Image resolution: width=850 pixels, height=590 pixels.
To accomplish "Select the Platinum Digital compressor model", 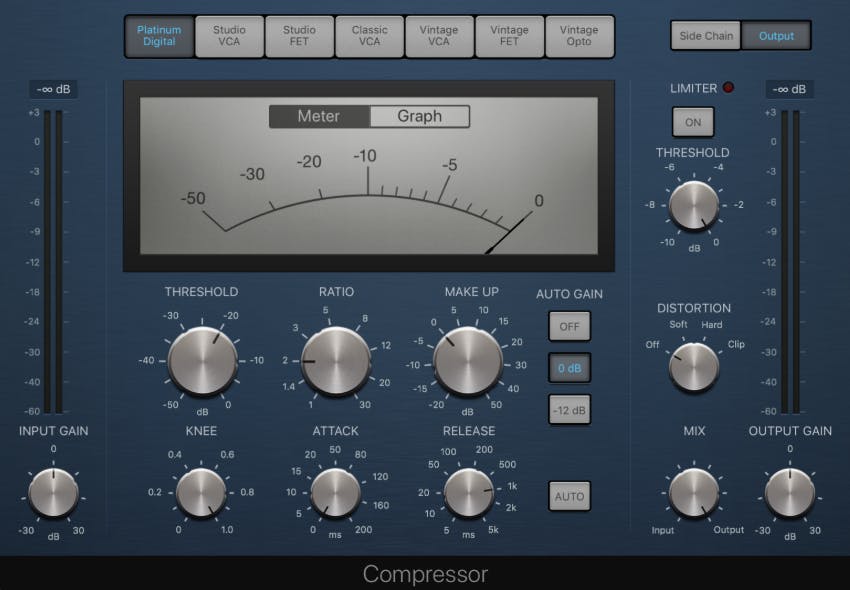I will (x=159, y=36).
